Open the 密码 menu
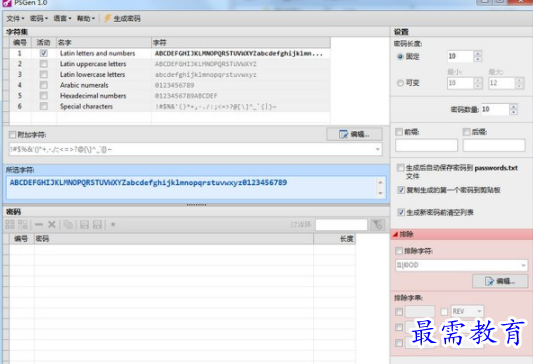Image resolution: width=533 pixels, height=364 pixels. point(39,18)
